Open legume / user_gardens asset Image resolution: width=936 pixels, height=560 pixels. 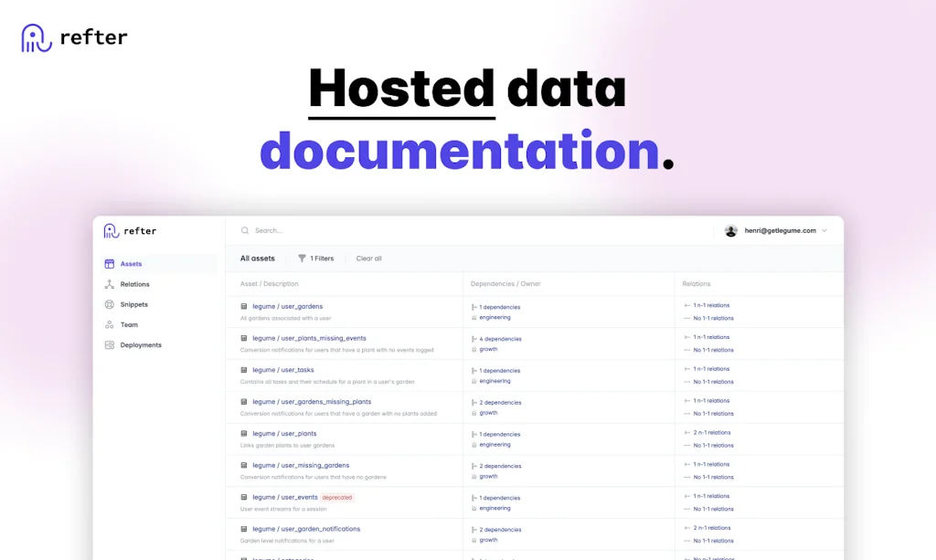click(287, 306)
